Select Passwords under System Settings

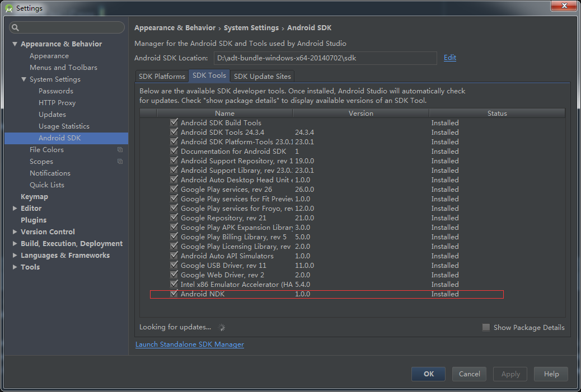click(x=56, y=91)
